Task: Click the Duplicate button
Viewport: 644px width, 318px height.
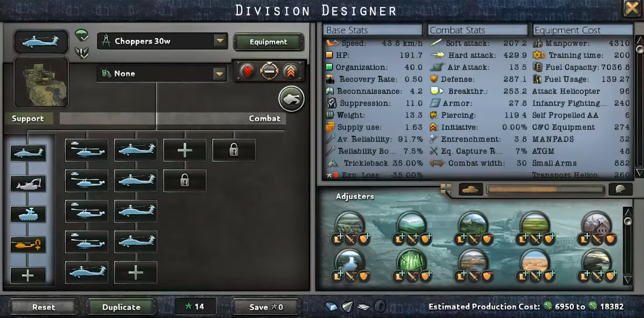Action: tap(121, 307)
